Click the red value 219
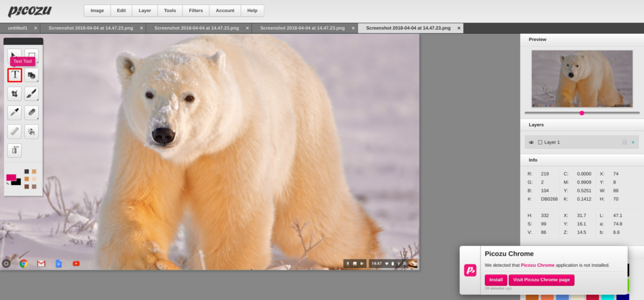Screen dimensions: 644x300 545,174
